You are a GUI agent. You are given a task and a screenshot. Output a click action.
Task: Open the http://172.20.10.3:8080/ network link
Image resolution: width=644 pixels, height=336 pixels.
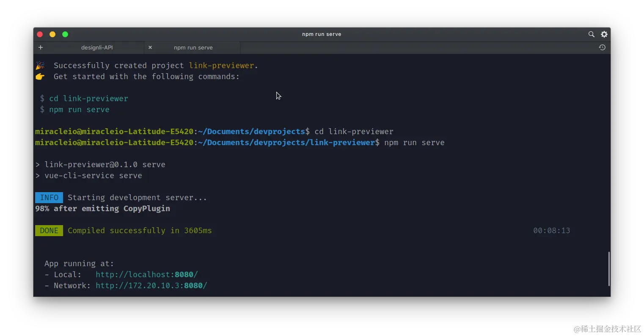(151, 285)
